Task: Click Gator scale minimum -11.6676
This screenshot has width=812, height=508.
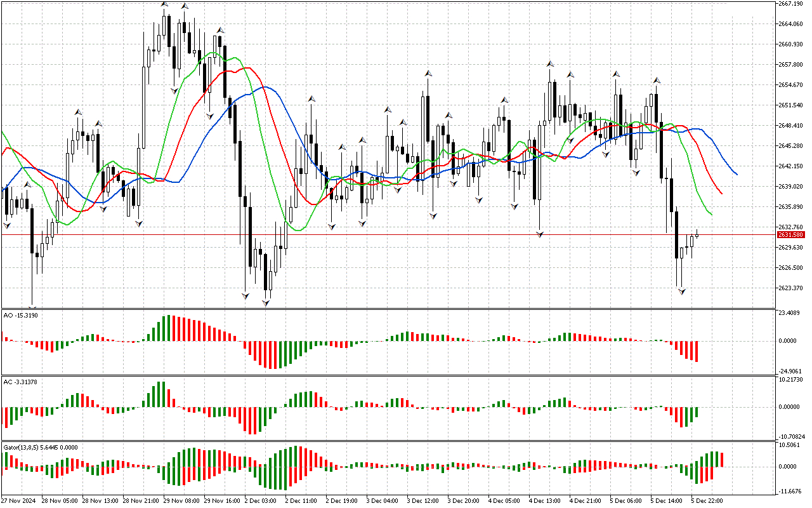Action: (x=792, y=491)
